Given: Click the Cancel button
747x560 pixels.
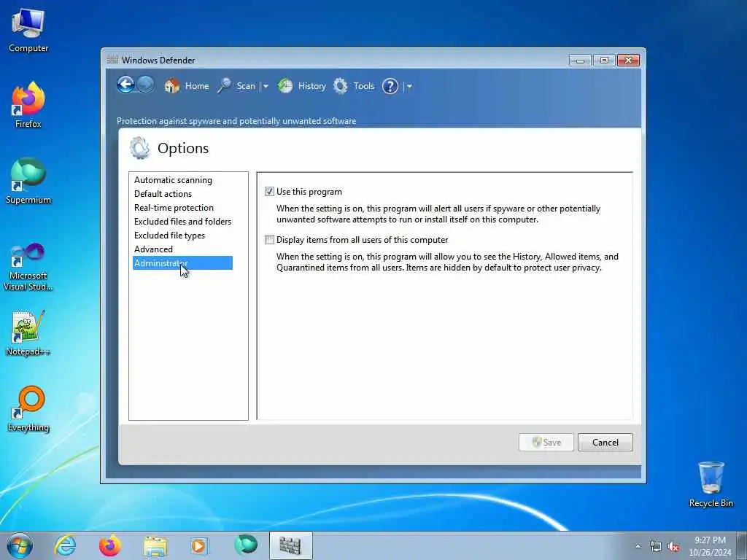Looking at the screenshot, I should (605, 443).
